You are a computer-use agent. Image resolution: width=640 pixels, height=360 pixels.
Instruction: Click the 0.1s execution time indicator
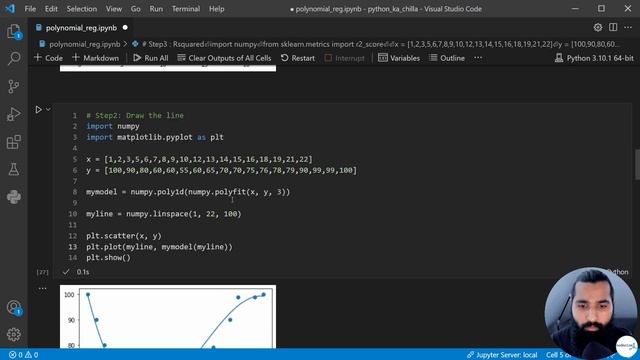click(83, 272)
